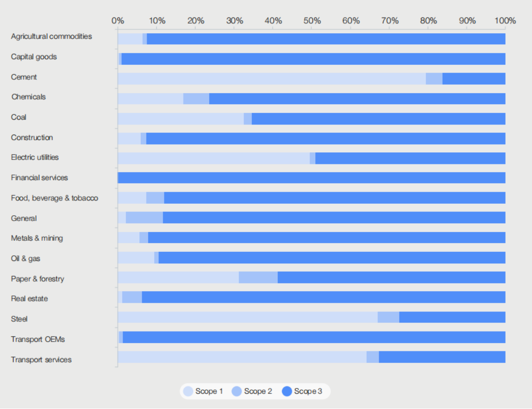532x409 pixels.
Task: Click the Scope 1 legend circle
Action: tap(188, 391)
